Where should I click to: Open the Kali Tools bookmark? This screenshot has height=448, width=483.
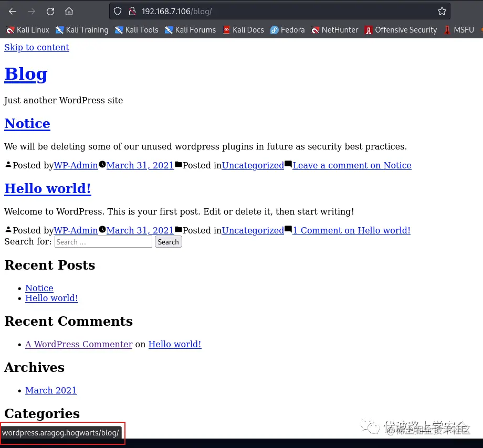point(136,30)
